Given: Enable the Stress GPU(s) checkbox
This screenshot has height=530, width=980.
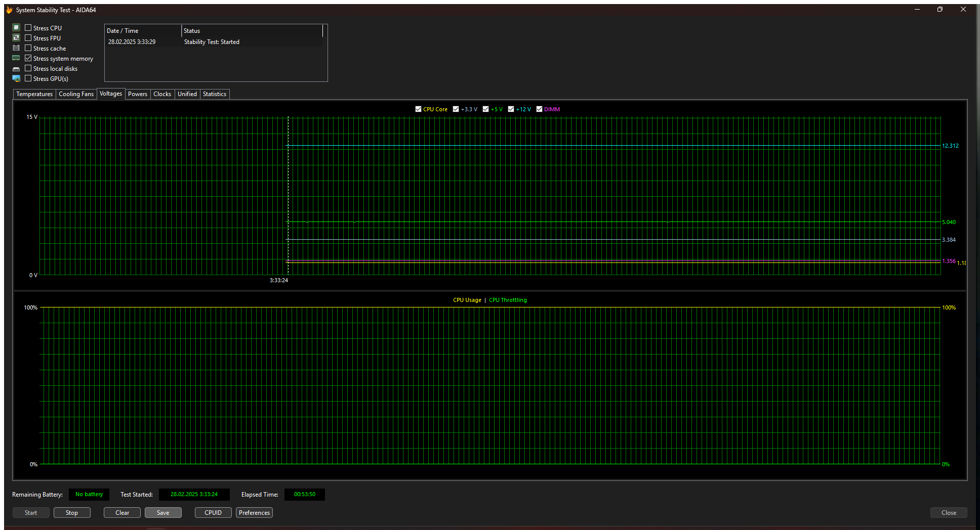Looking at the screenshot, I should (x=28, y=78).
